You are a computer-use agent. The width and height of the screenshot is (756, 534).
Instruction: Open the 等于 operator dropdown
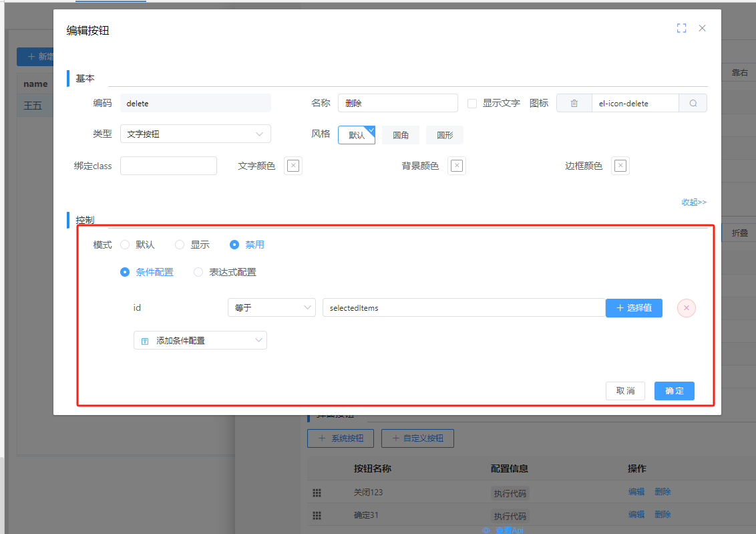[x=271, y=307]
